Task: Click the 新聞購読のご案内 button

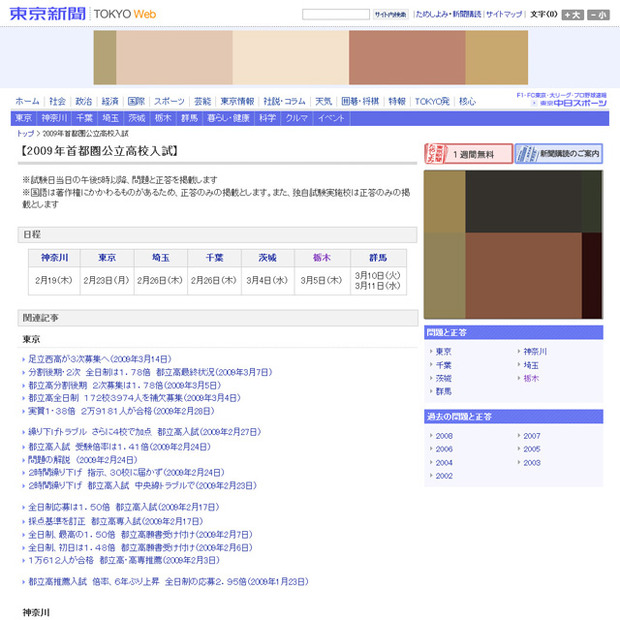Action: [559, 153]
